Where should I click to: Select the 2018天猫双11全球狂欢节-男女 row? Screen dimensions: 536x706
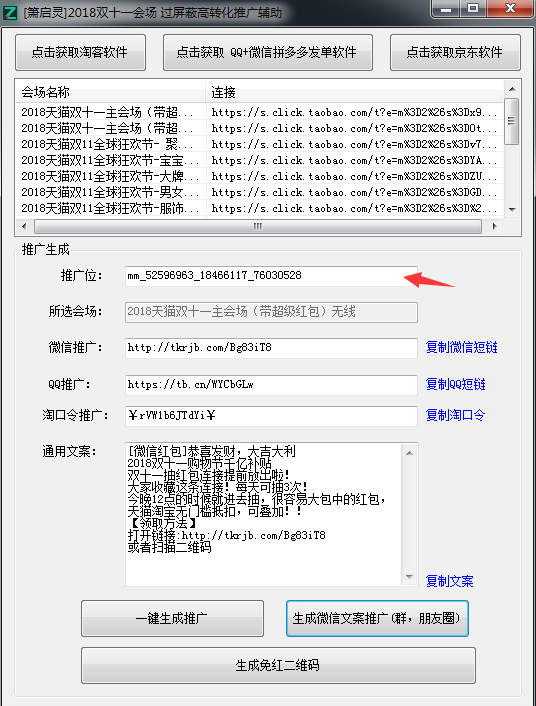pos(259,192)
